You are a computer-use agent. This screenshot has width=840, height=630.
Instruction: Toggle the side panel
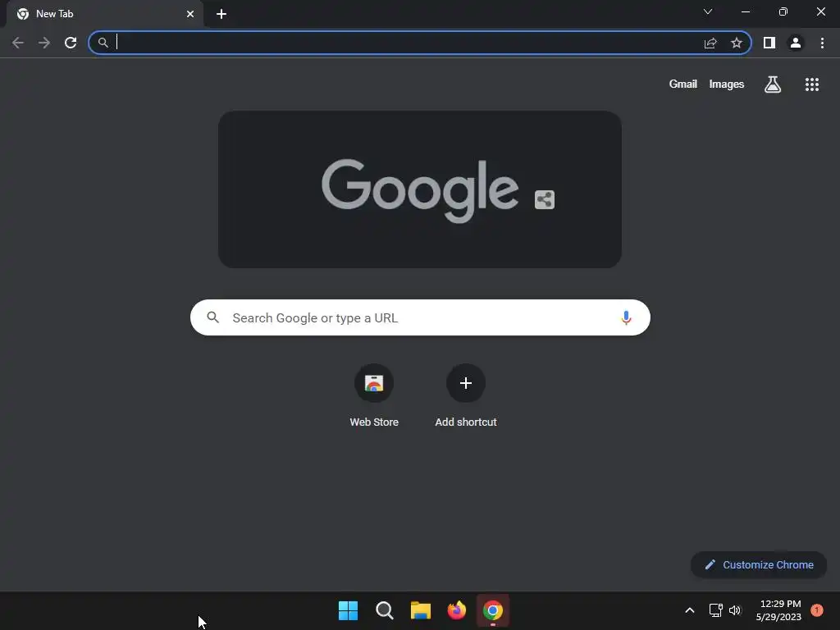click(769, 43)
